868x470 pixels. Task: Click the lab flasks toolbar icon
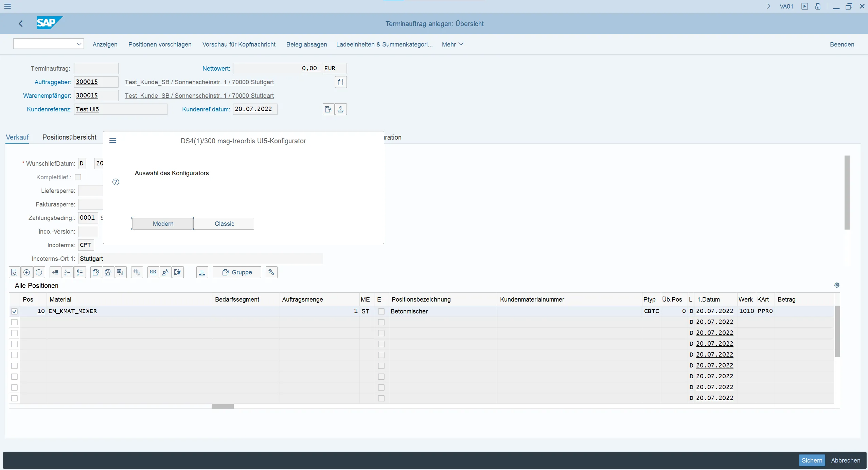click(x=165, y=272)
